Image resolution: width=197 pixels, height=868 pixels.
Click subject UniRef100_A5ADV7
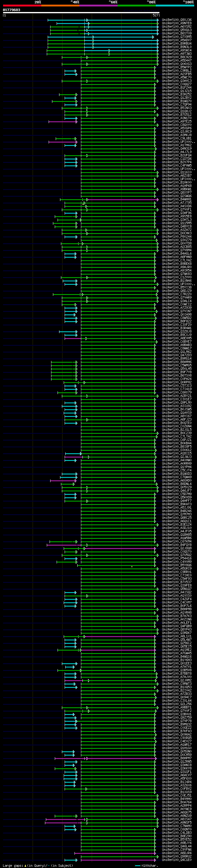(177, 40)
